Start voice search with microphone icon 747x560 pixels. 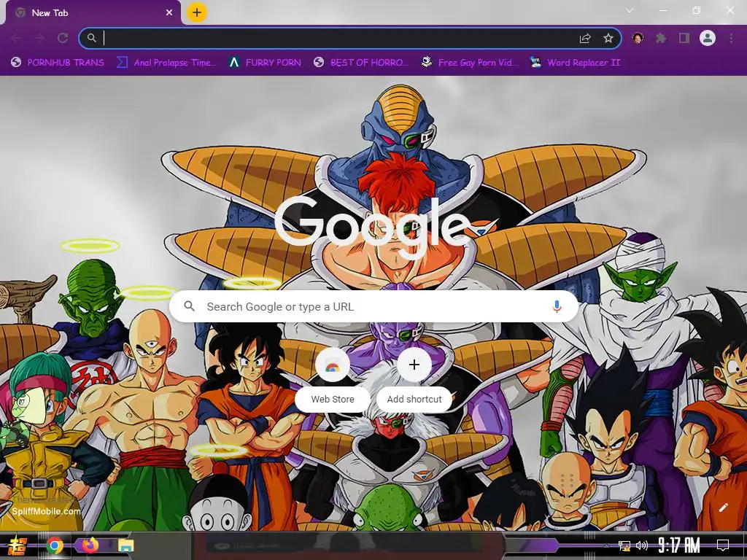pyautogui.click(x=557, y=306)
